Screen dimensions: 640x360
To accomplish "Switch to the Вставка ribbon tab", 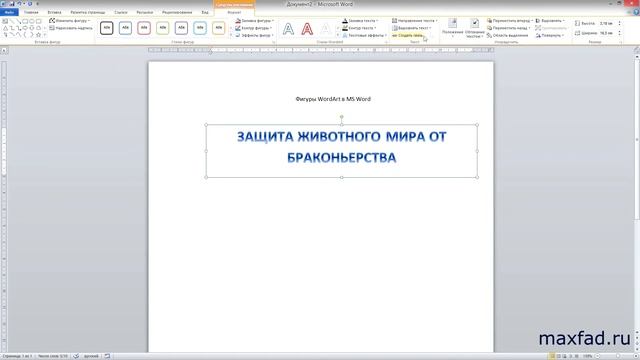I will [54, 12].
